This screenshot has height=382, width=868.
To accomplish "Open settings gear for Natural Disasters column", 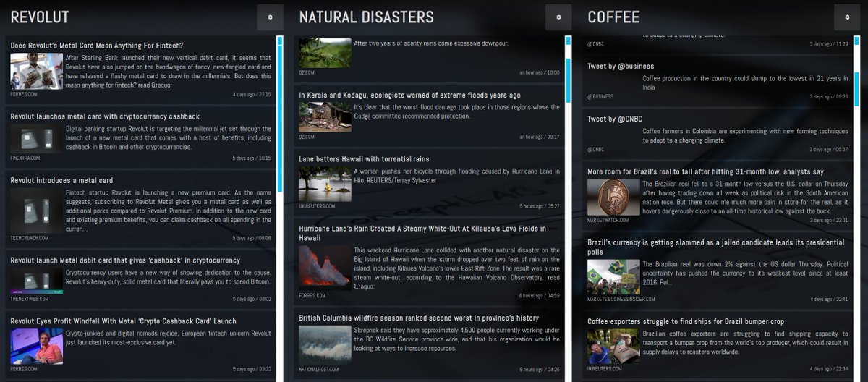I will (558, 17).
